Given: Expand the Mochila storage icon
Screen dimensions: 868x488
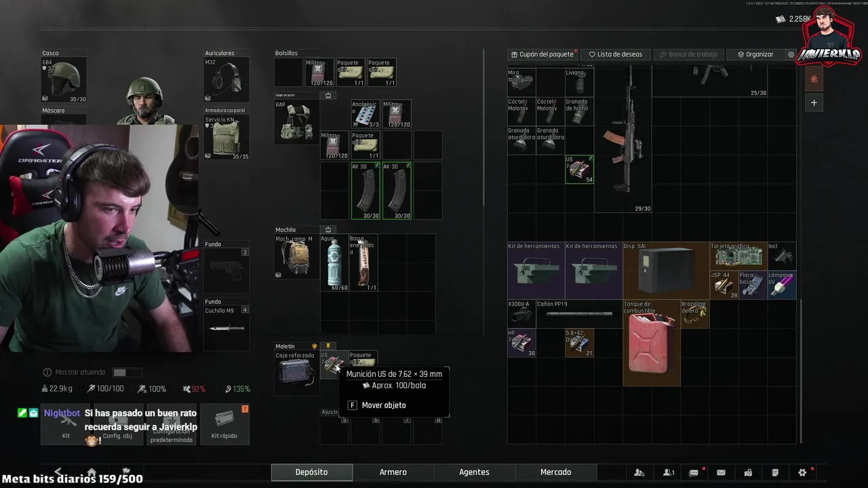Looking at the screenshot, I should 328,230.
